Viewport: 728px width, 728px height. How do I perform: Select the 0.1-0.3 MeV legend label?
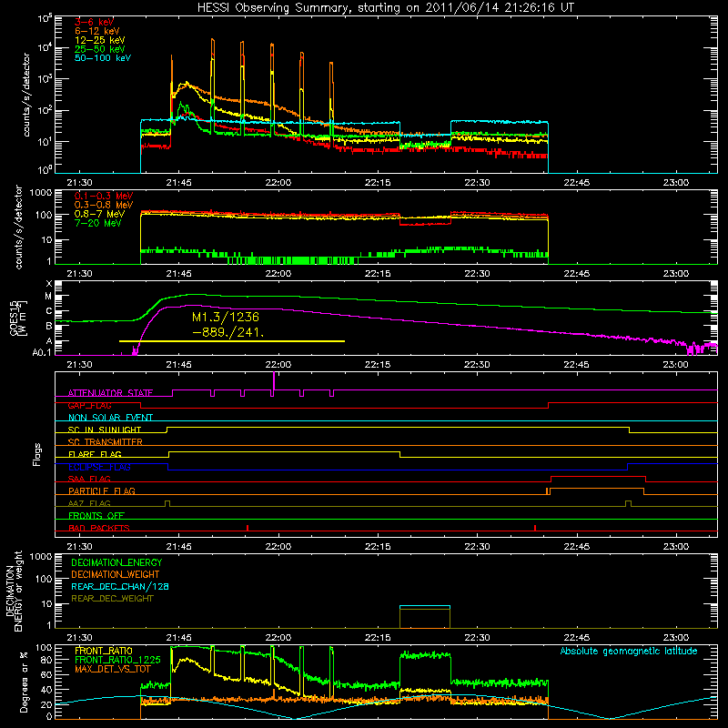(104, 196)
